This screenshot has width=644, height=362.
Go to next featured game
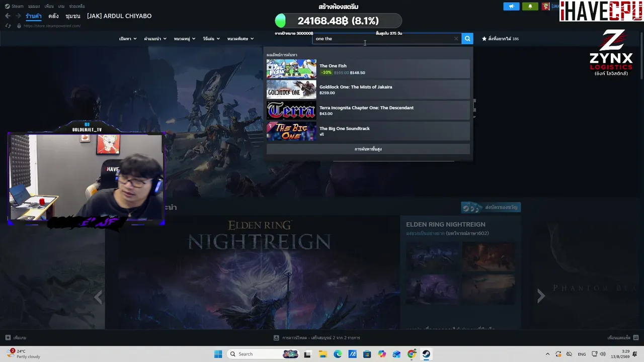(541, 296)
